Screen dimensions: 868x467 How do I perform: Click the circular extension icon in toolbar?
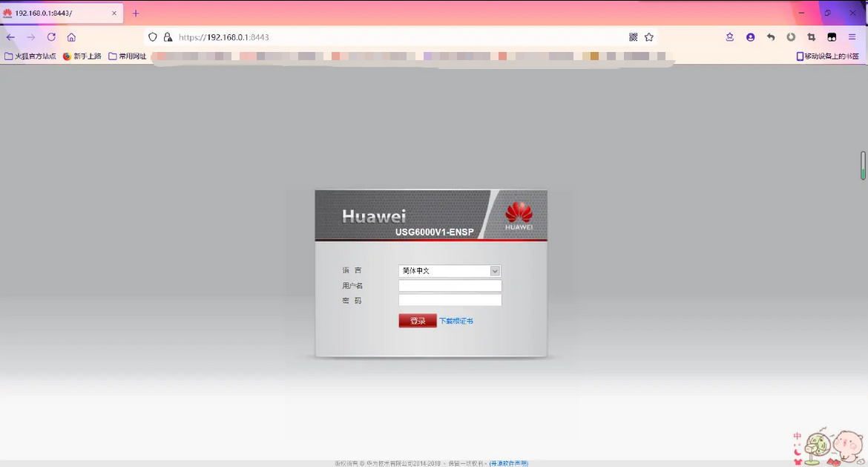point(791,37)
